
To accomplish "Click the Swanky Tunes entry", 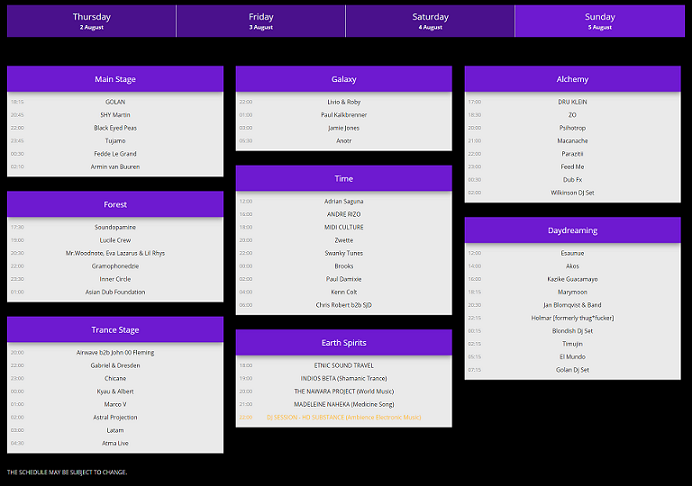I will click(344, 253).
